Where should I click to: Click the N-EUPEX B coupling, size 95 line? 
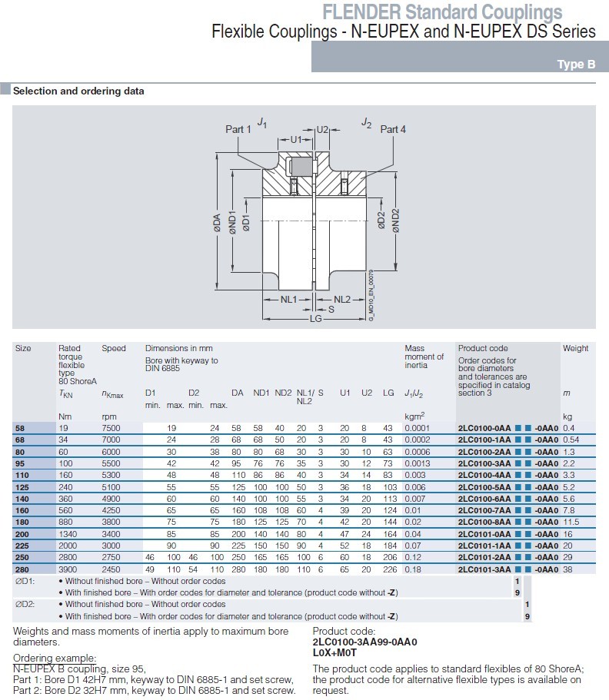(x=79, y=668)
